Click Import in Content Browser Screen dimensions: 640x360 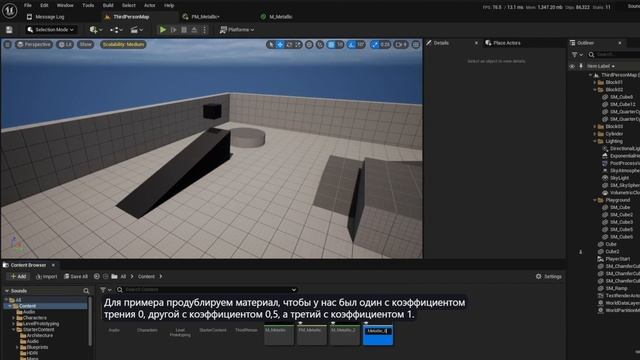[x=47, y=276]
